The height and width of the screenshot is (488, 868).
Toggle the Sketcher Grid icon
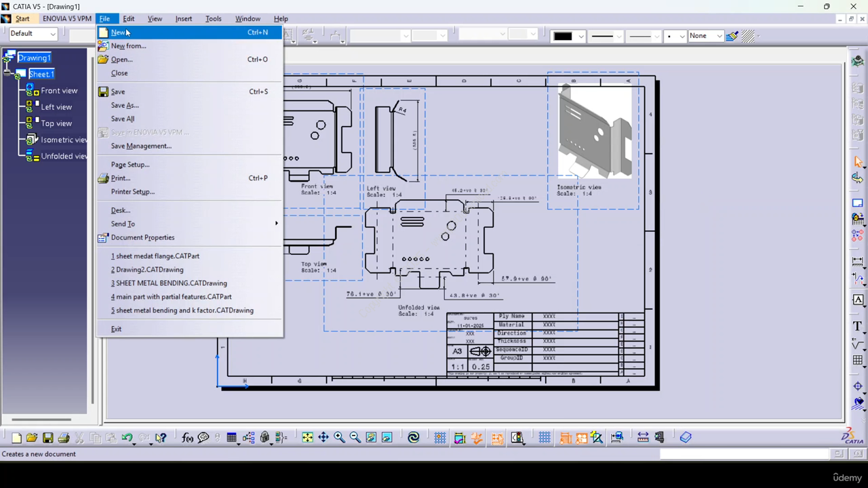coord(545,437)
